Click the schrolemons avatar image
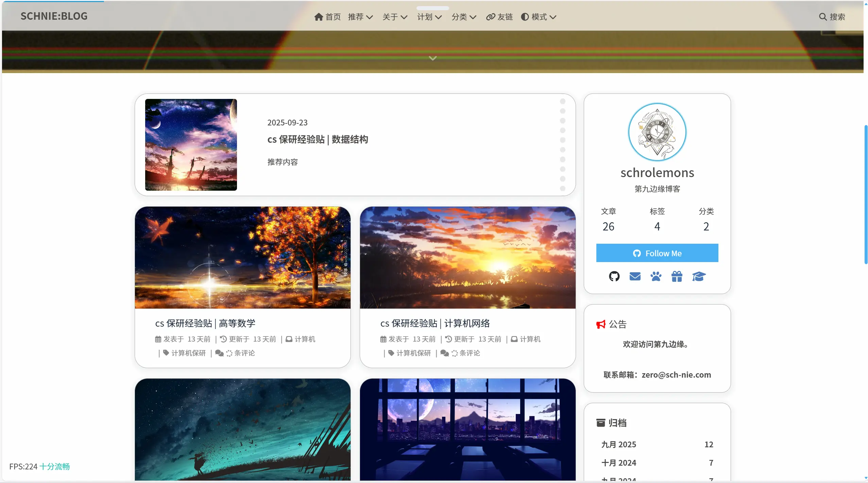This screenshot has height=483, width=868. coord(657,132)
